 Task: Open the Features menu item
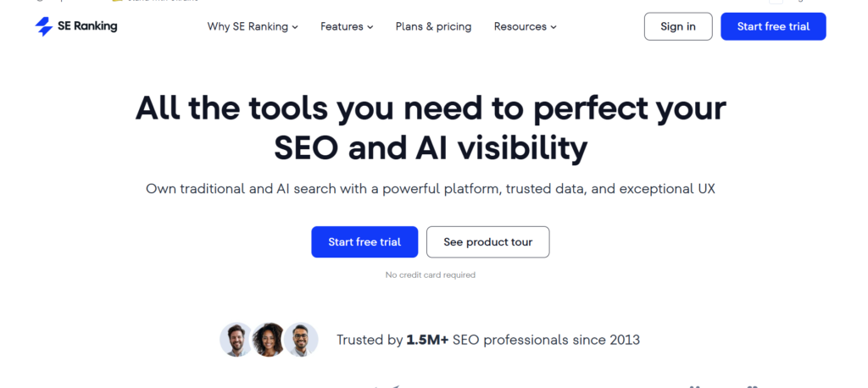coord(342,26)
